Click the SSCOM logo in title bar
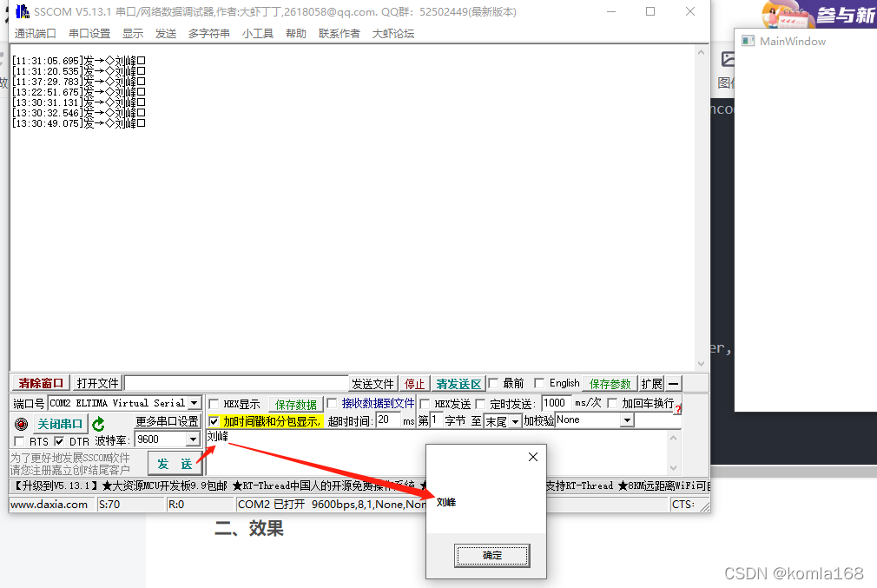 pos(22,11)
